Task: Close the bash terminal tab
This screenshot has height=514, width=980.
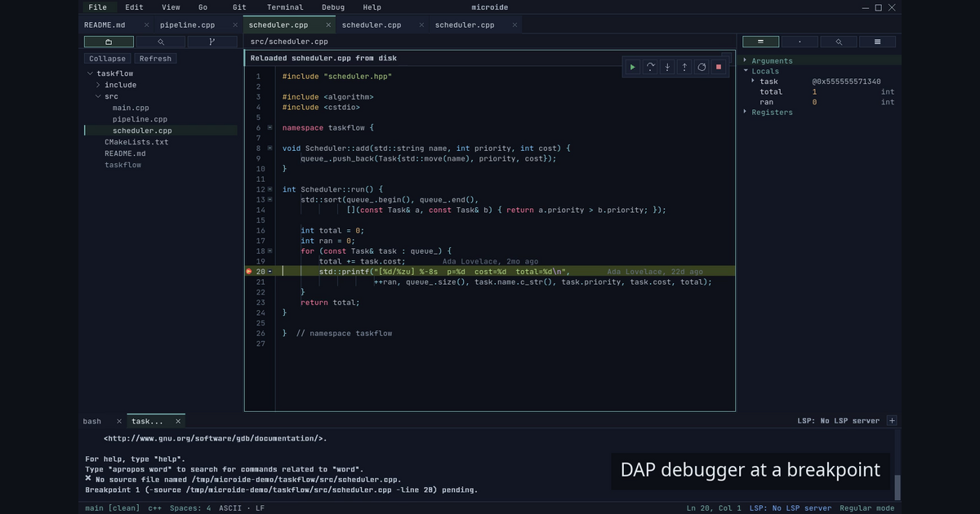Action: (x=119, y=421)
